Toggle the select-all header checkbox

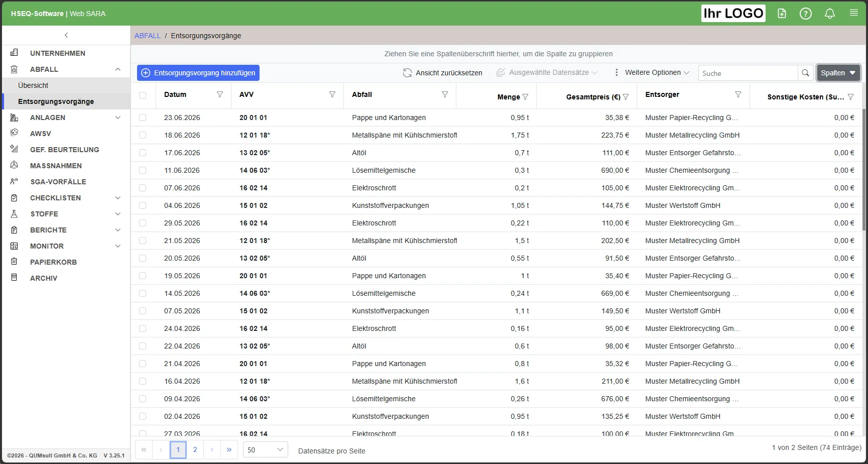click(x=143, y=95)
